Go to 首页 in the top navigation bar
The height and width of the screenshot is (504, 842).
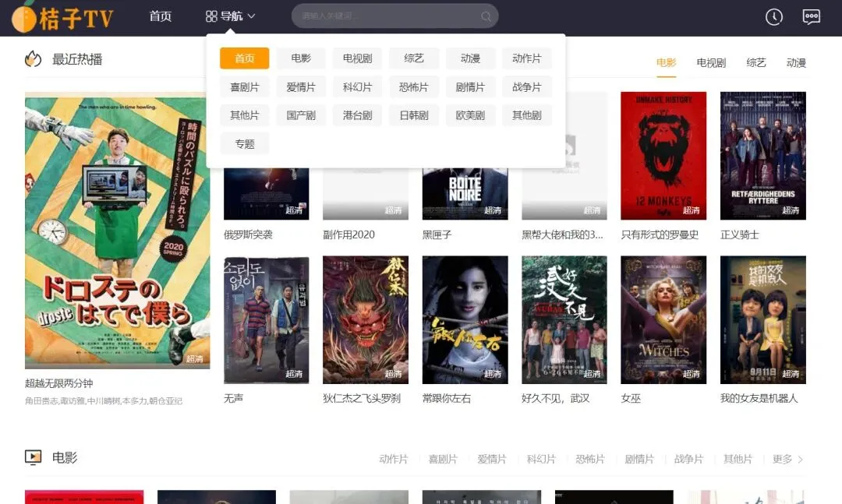(160, 16)
